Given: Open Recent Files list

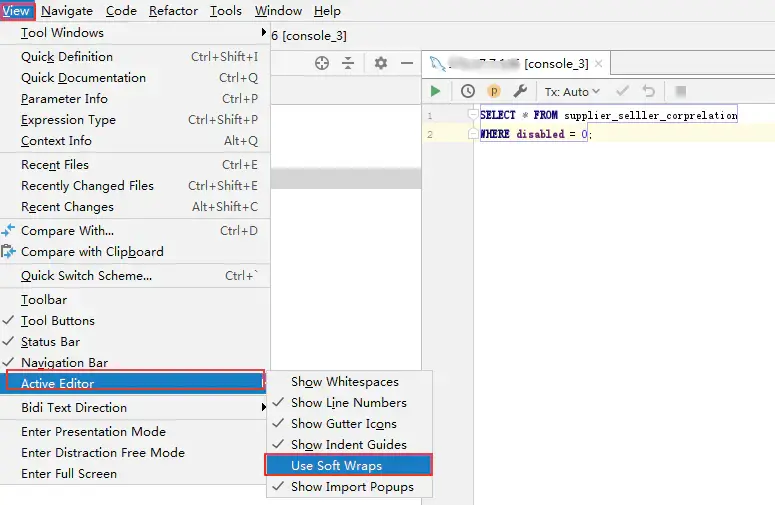Looking at the screenshot, I should tap(134, 165).
